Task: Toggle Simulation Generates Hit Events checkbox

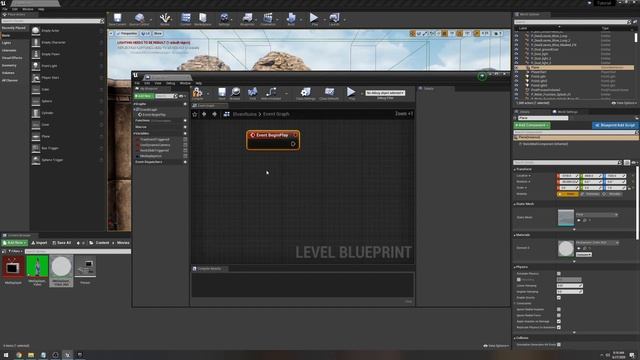Action: tap(559, 344)
